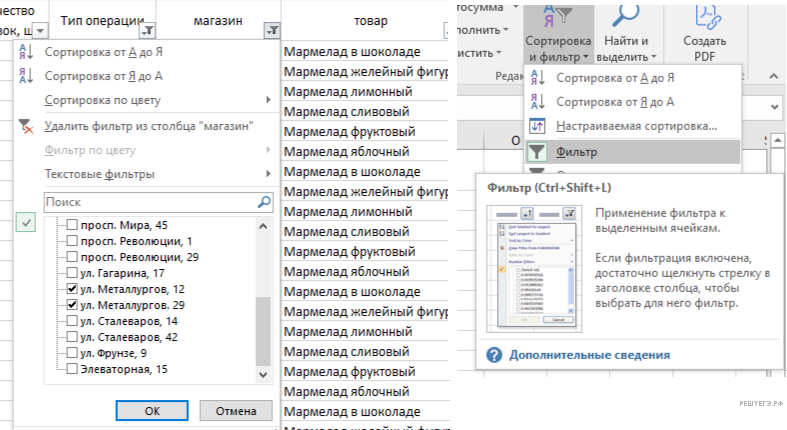Click into the Поиск search field
Image resolution: width=787 pixels, height=430 pixels.
(148, 202)
